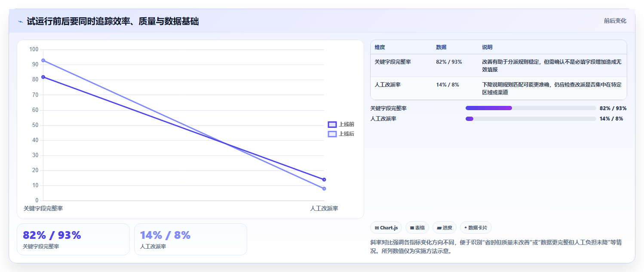Click the 上线后 data point at 8
Image resolution: width=644 pixels, height=272 pixels.
[324, 189]
